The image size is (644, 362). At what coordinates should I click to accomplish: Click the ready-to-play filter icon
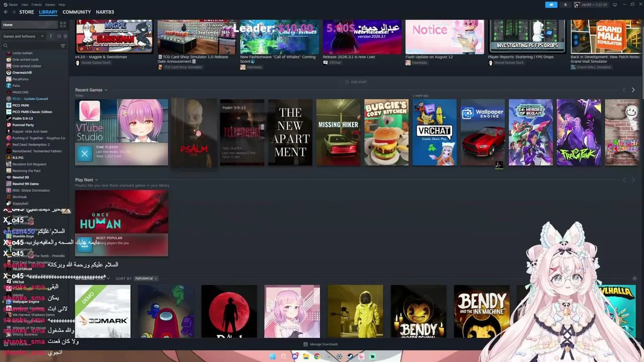point(64,36)
